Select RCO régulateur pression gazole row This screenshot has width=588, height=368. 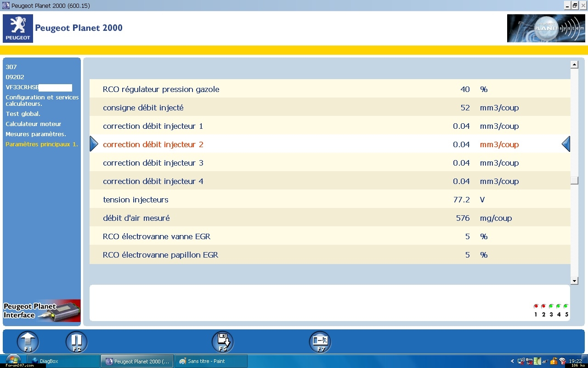330,89
